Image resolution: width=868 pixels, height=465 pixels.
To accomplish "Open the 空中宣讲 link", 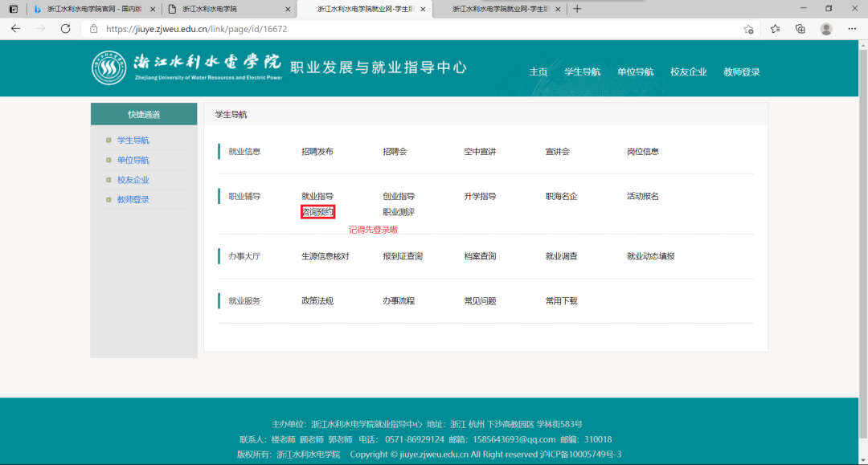I will point(480,152).
